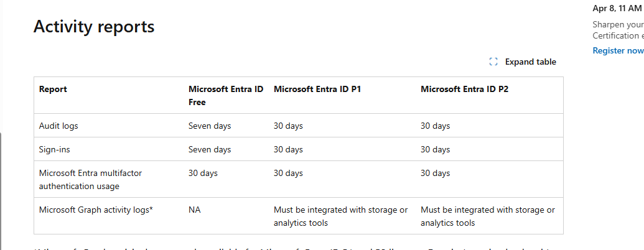Select the NA cell for Graph activity logs

point(195,210)
